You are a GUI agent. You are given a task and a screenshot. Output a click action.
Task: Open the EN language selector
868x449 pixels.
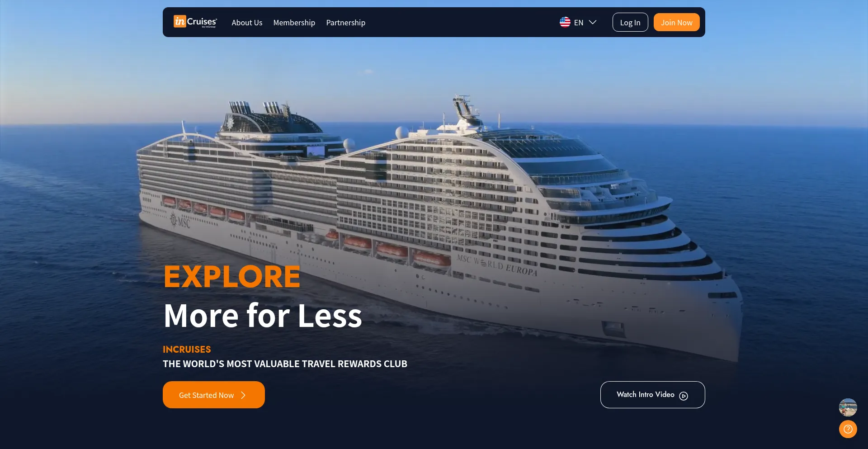click(x=578, y=22)
